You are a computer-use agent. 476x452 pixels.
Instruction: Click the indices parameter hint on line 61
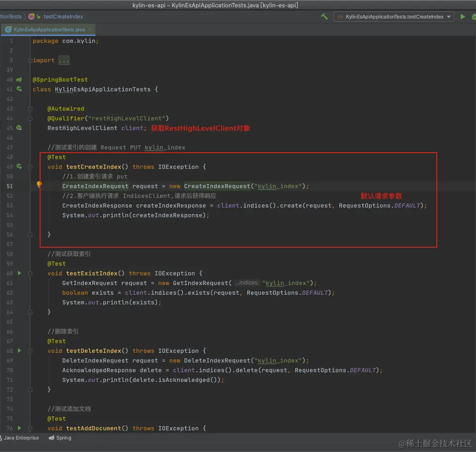tap(247, 283)
